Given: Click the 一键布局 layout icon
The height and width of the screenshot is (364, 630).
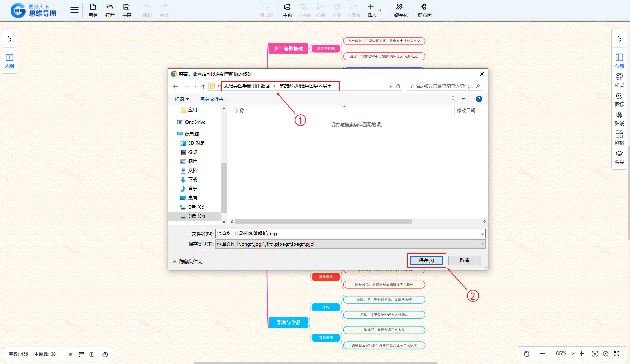Looking at the screenshot, I should click(422, 7).
